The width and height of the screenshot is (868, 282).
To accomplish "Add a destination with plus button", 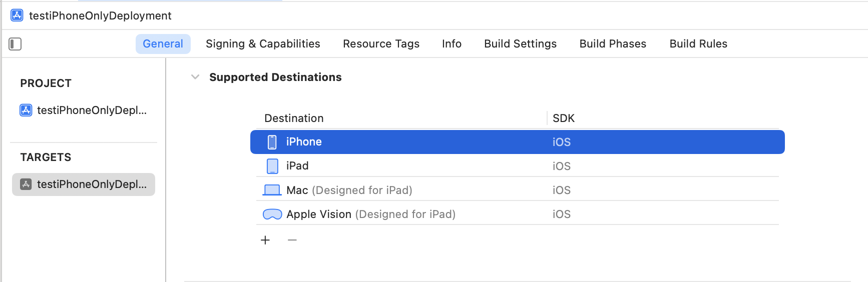I will click(x=265, y=240).
